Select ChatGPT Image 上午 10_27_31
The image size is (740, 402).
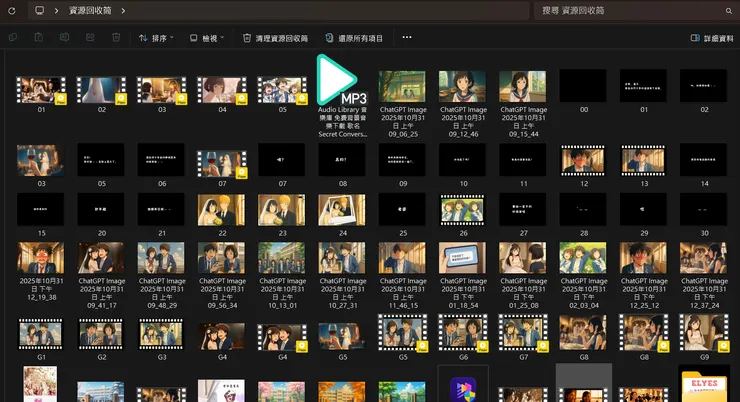click(343, 276)
